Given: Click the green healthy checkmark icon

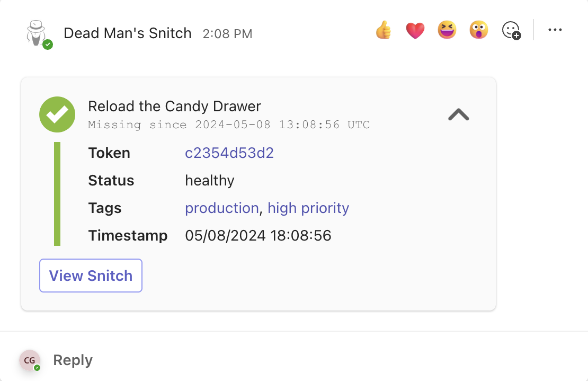Looking at the screenshot, I should pos(57,114).
